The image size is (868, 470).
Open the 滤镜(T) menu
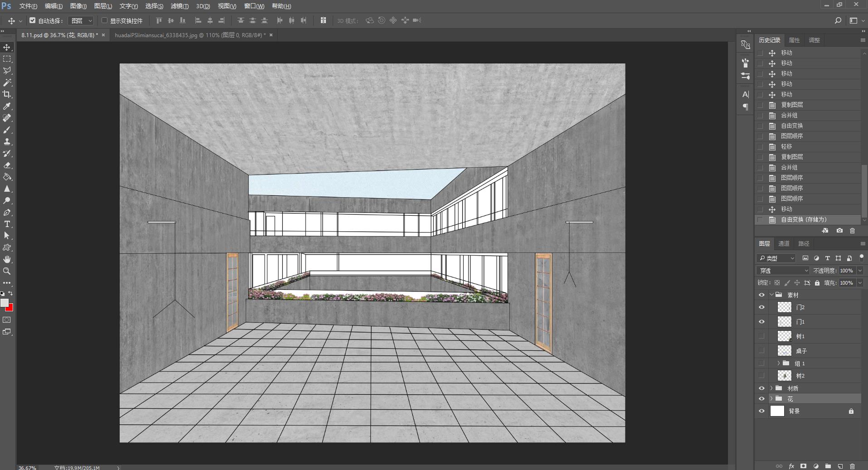179,6
